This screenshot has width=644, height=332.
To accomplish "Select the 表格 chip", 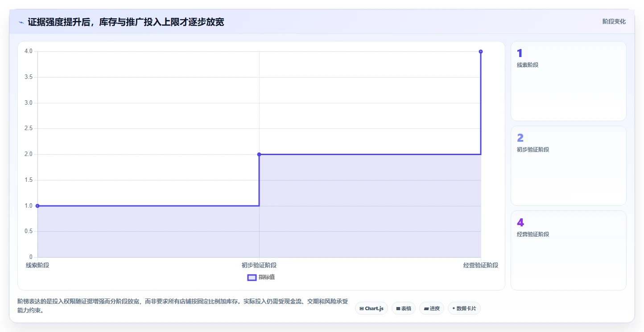I will click(x=404, y=308).
